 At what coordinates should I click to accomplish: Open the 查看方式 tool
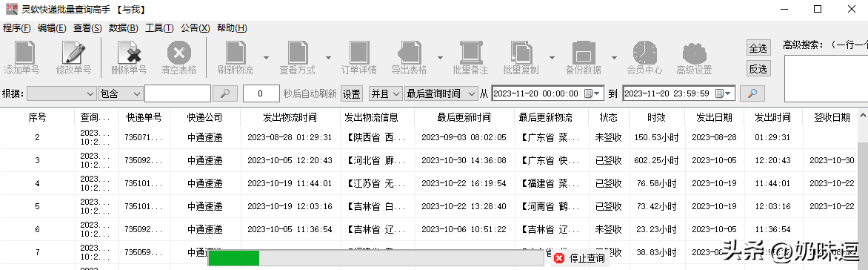297,53
